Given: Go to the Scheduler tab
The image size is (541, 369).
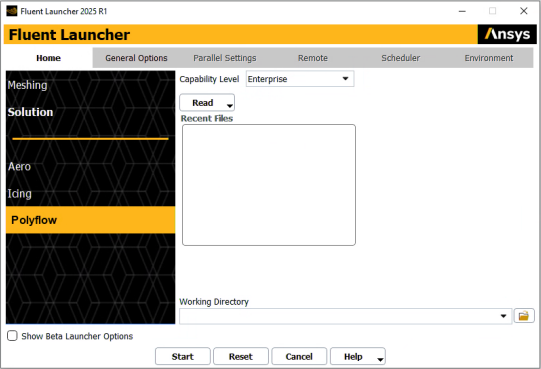Looking at the screenshot, I should coord(401,58).
